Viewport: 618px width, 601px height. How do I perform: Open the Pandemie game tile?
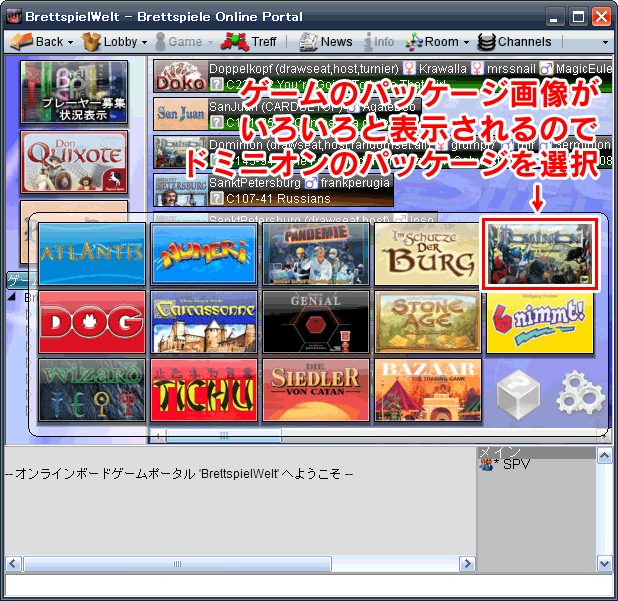(x=316, y=253)
